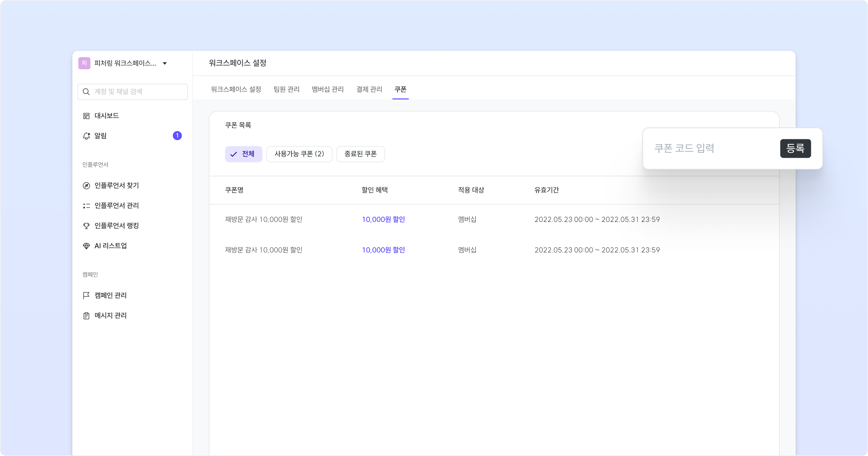Click first row's 10,000원 할인 link
This screenshot has height=456, width=868.
(383, 219)
